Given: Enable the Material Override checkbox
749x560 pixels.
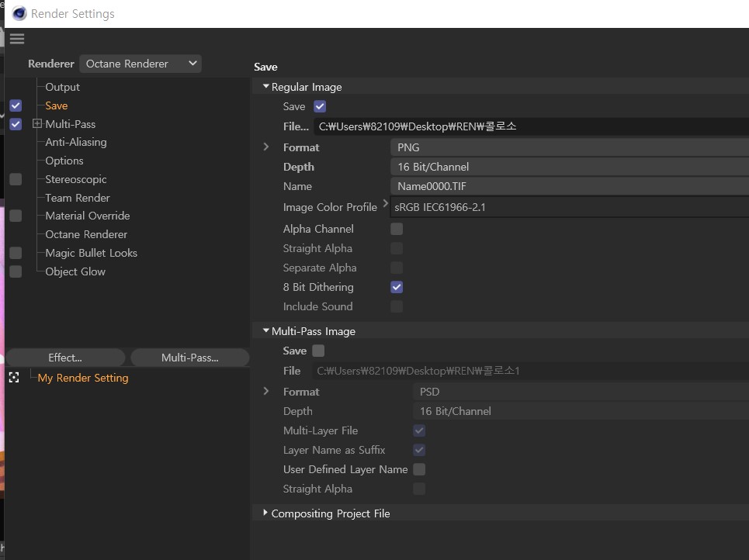Looking at the screenshot, I should (x=16, y=216).
